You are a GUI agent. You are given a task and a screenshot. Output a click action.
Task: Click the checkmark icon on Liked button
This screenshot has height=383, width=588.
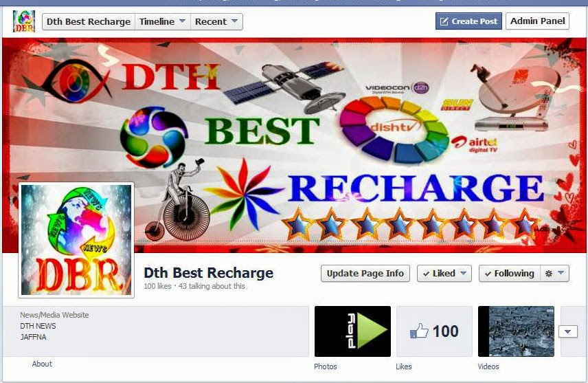point(426,274)
